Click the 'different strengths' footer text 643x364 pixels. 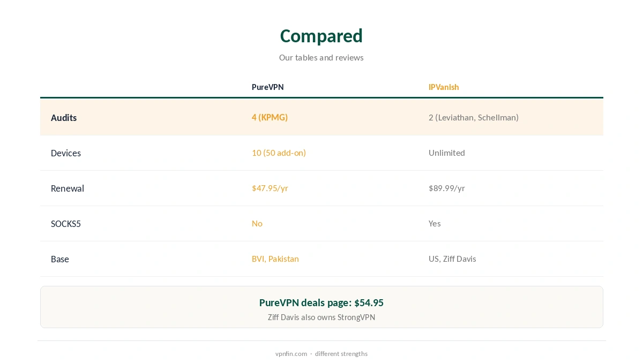(341, 354)
